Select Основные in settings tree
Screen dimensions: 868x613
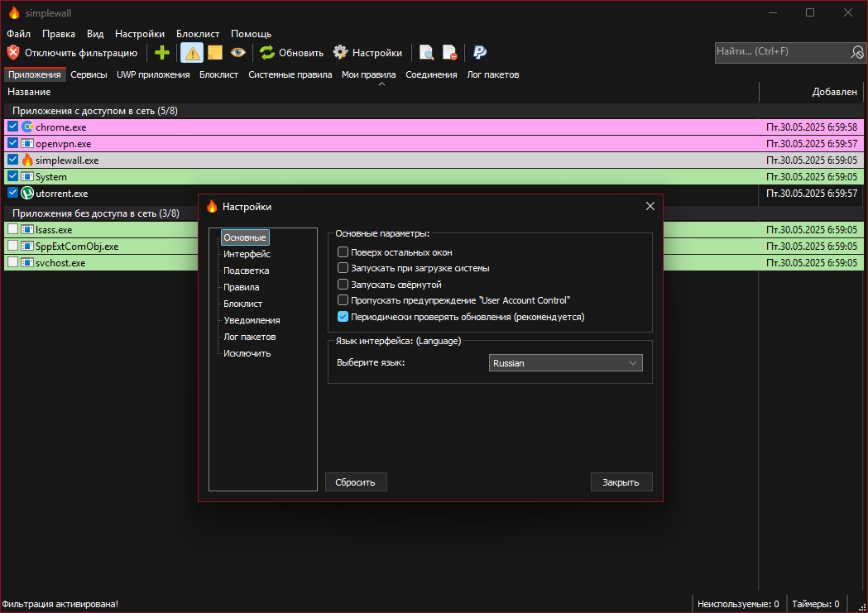pyautogui.click(x=245, y=237)
